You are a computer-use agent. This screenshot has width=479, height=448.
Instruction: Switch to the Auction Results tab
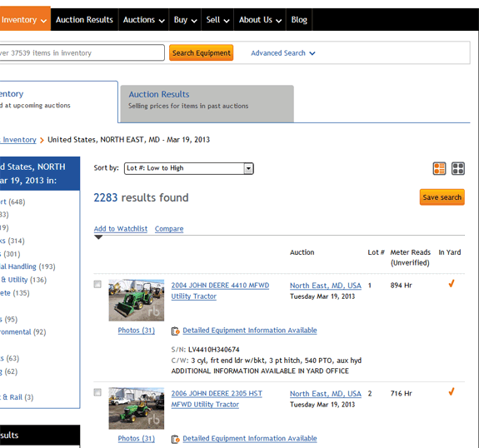click(207, 104)
